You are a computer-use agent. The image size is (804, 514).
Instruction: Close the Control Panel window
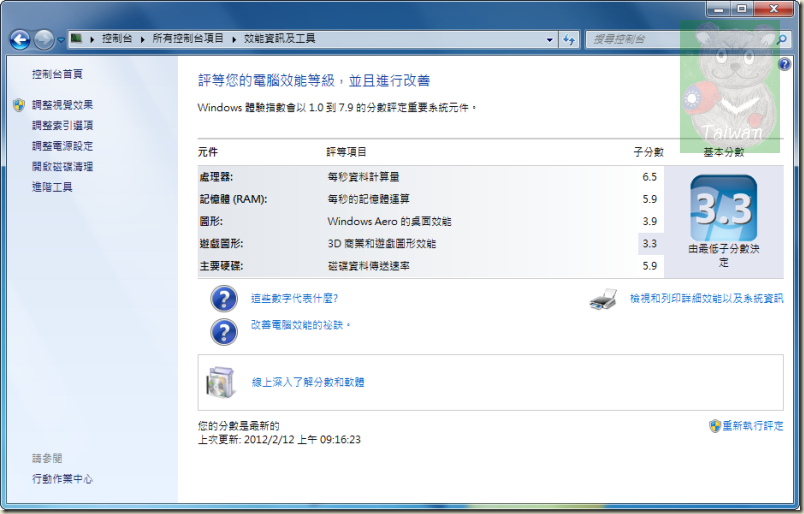tap(774, 9)
